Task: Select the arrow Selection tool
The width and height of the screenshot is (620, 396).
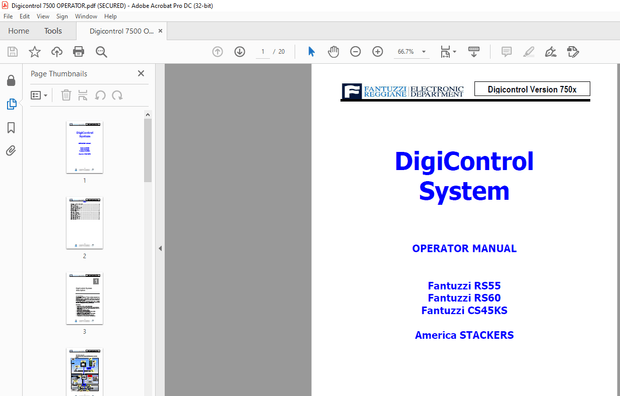Action: click(x=312, y=51)
